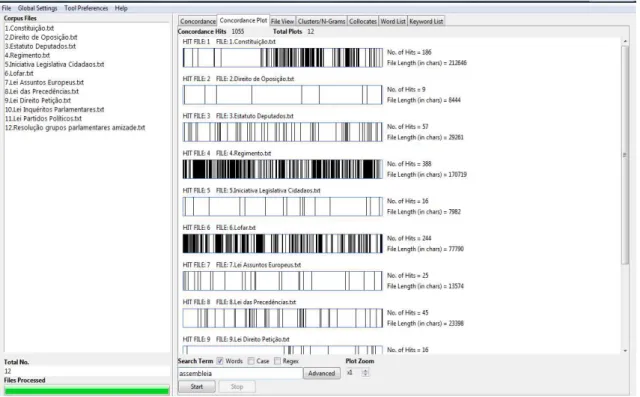This screenshot has height=397, width=640.
Task: Select 5.Iniciativa Legislativa Cidadaos.txt in Corpus Files
Action: point(54,64)
